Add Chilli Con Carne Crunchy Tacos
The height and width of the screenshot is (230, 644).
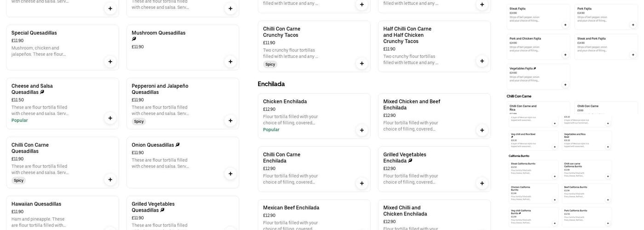pyautogui.click(x=362, y=63)
